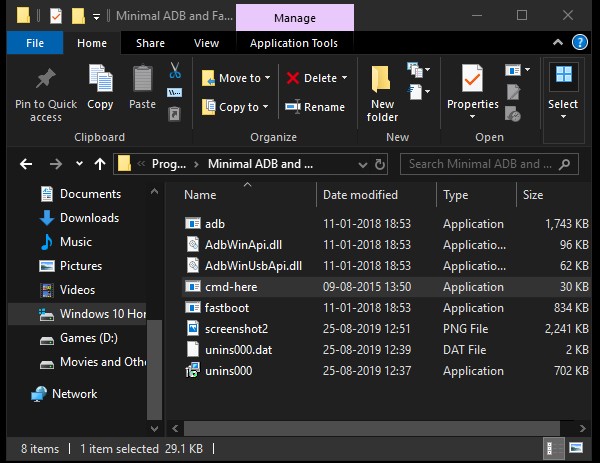Go forward with the right arrow
The image size is (600, 463).
tap(56, 164)
